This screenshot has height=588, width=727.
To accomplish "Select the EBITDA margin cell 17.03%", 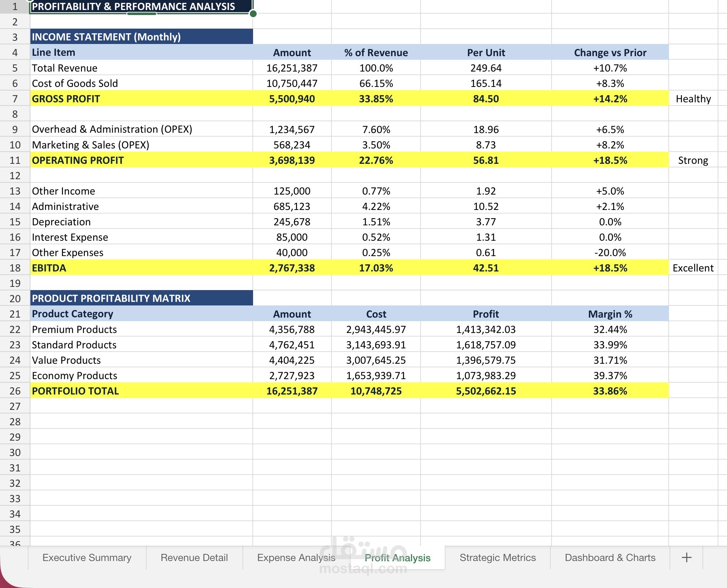I will pos(376,268).
